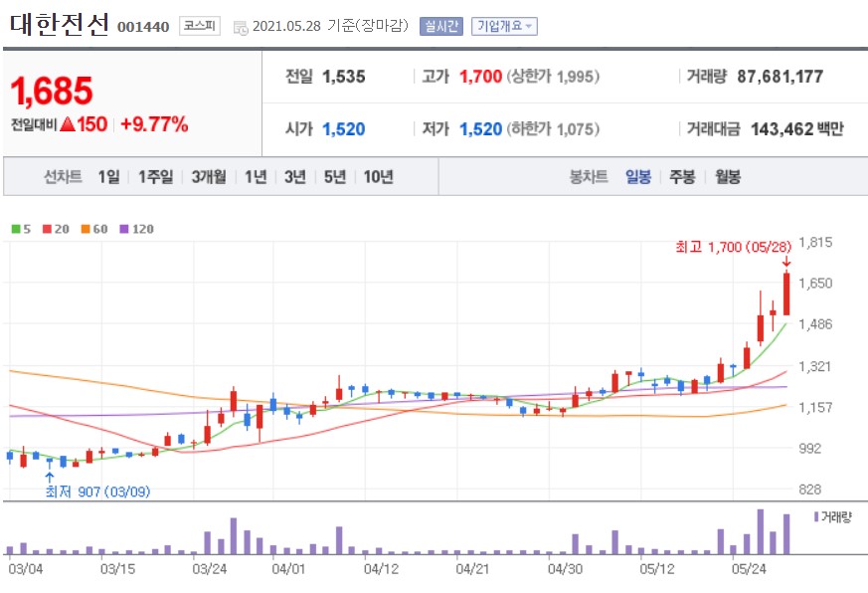This screenshot has width=868, height=593.
Task: Click the 04/12 date axis label
Action: [381, 568]
